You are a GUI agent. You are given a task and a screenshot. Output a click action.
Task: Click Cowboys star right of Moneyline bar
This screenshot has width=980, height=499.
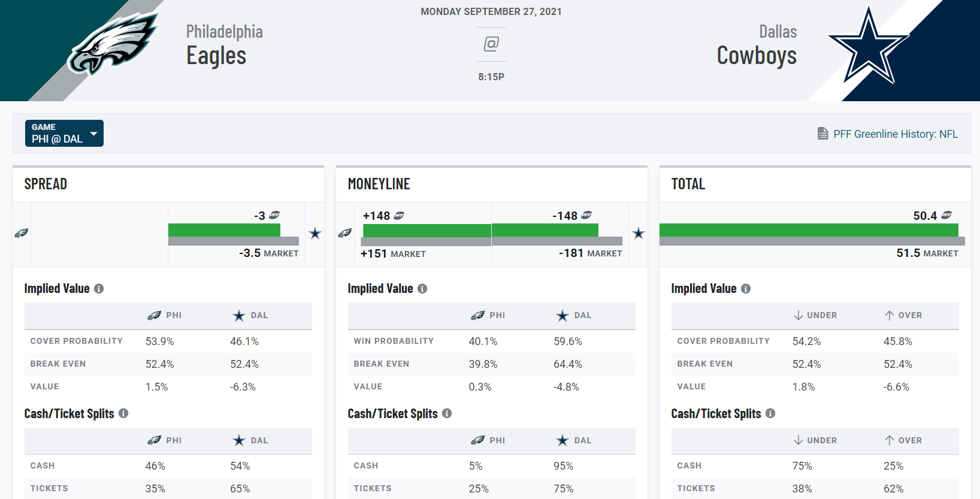click(639, 234)
